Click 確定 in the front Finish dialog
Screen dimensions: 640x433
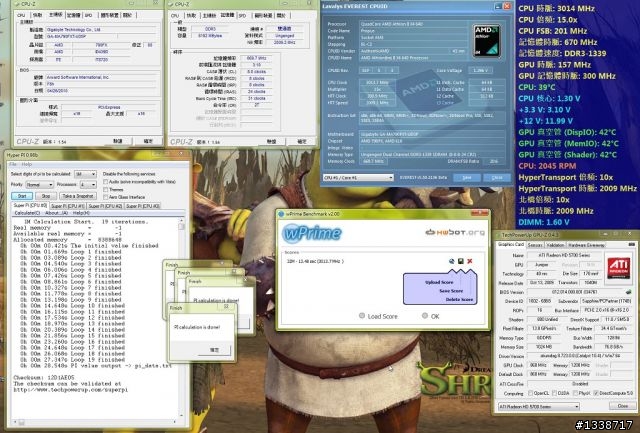click(214, 350)
